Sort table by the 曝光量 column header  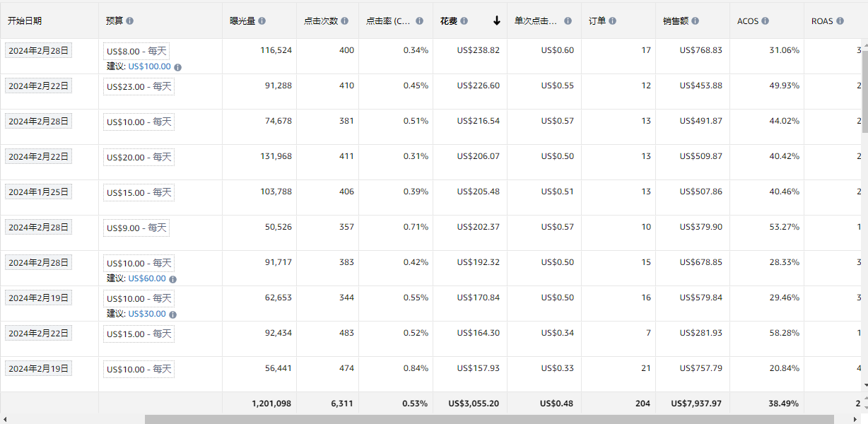[x=244, y=21]
